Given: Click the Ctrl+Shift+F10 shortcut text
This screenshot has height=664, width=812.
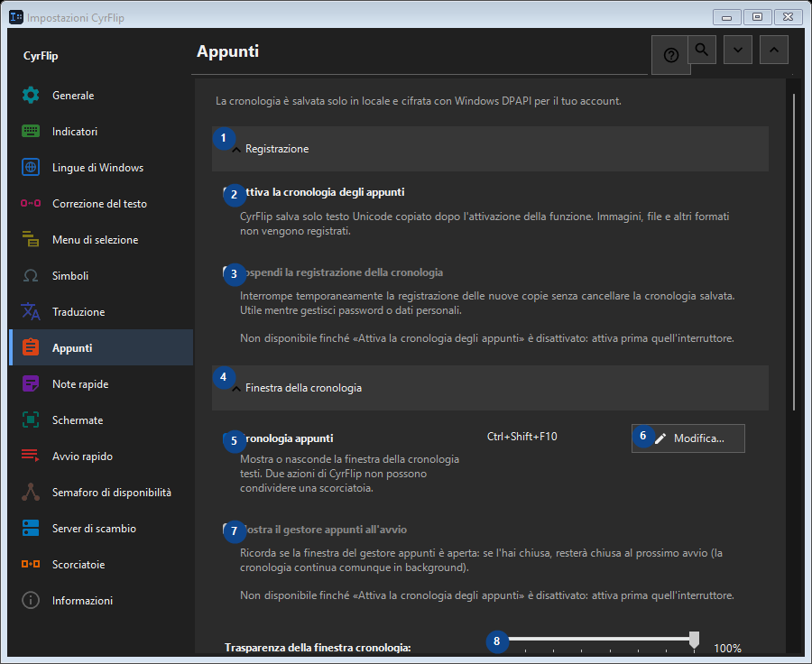Looking at the screenshot, I should pyautogui.click(x=522, y=437).
